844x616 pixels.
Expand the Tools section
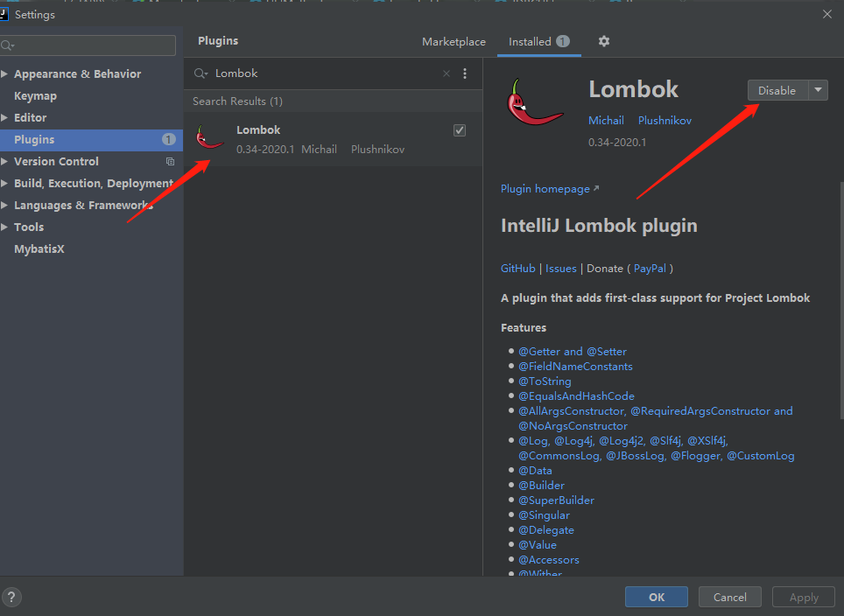point(4,227)
